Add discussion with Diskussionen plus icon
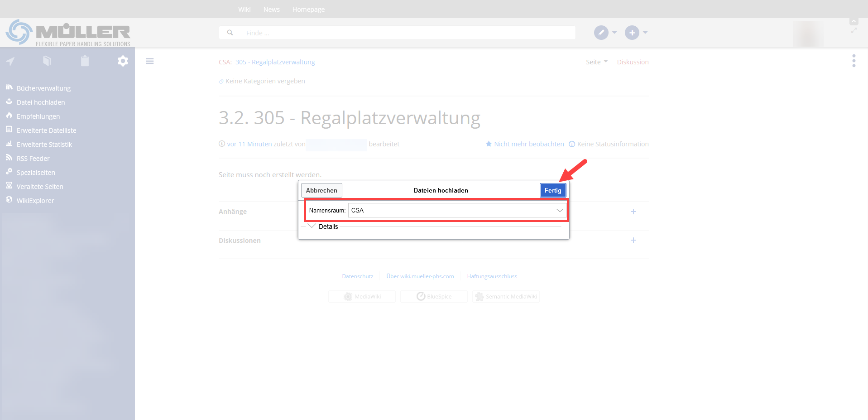Image resolution: width=868 pixels, height=420 pixels. (633, 240)
